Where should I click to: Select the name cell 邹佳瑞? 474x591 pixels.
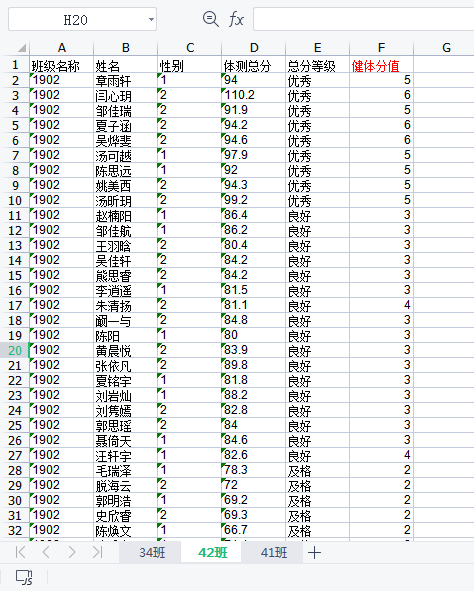[x=125, y=110]
